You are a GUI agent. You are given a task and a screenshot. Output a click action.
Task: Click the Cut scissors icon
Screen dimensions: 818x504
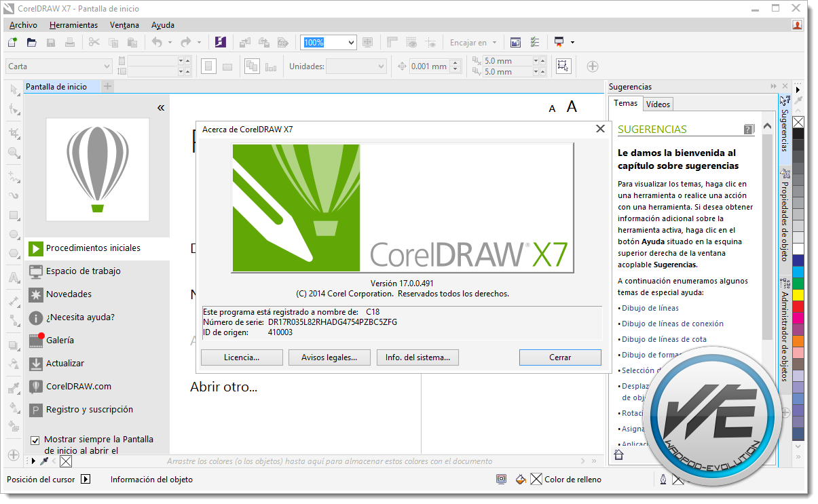(x=94, y=42)
